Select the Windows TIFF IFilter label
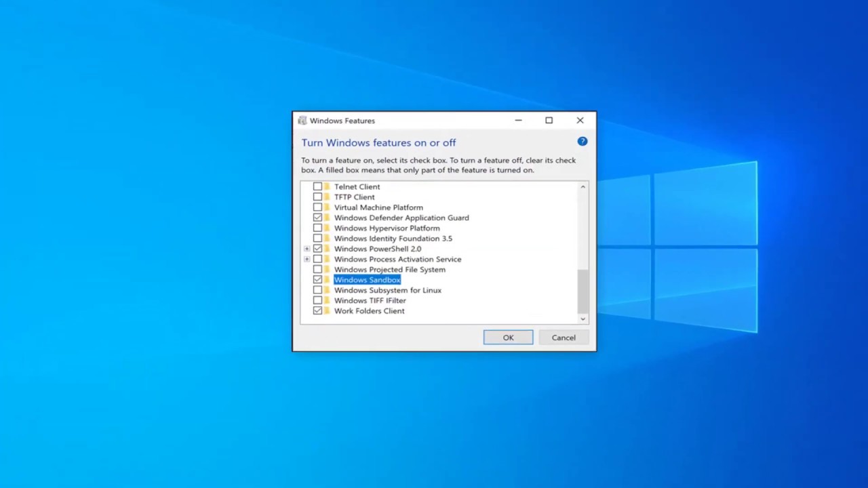The height and width of the screenshot is (488, 868). pyautogui.click(x=370, y=300)
